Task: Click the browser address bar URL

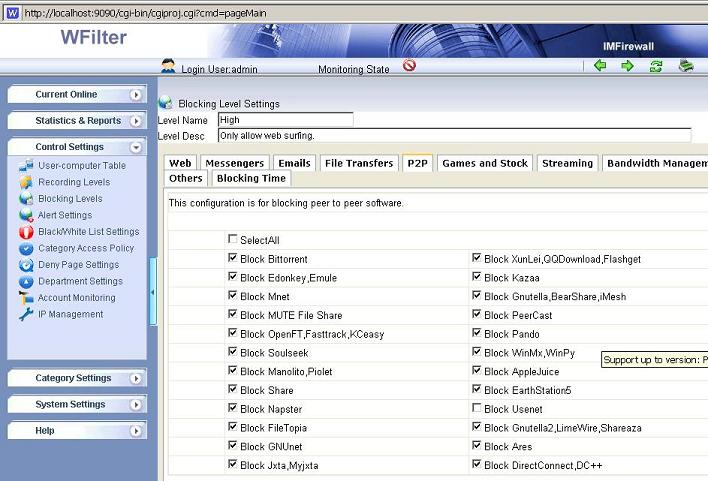Action: [145, 13]
